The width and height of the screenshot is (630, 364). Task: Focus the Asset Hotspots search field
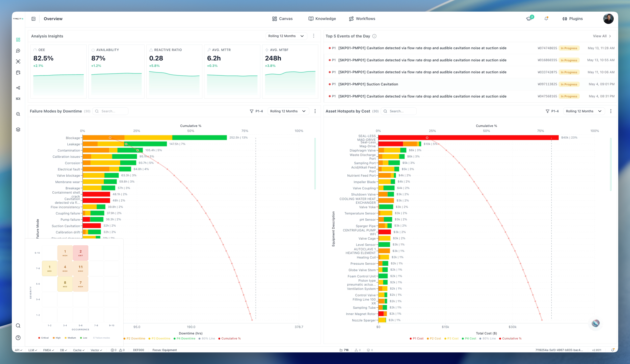pos(398,111)
